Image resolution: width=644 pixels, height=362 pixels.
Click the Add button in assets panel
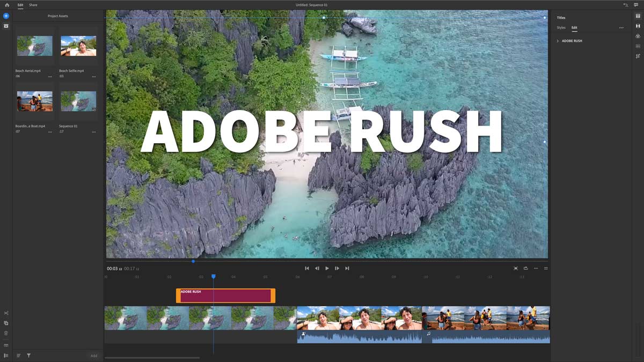pyautogui.click(x=94, y=356)
